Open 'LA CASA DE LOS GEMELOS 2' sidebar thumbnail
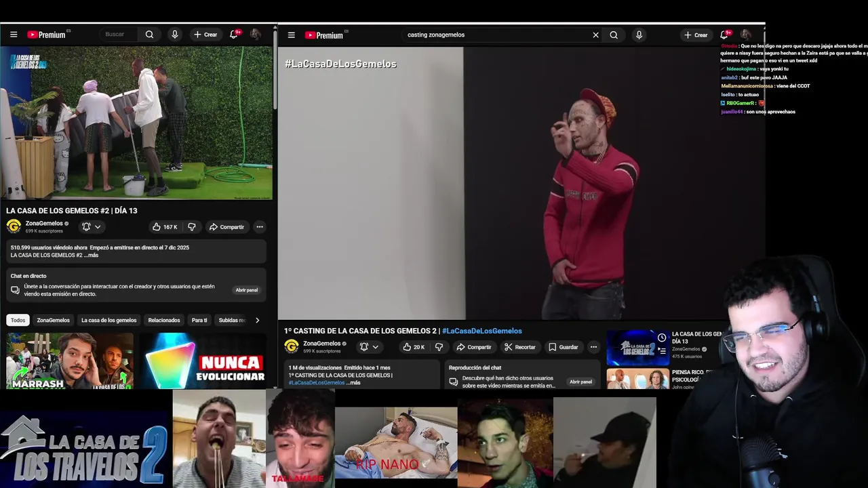Image resolution: width=868 pixels, height=488 pixels. [x=637, y=348]
